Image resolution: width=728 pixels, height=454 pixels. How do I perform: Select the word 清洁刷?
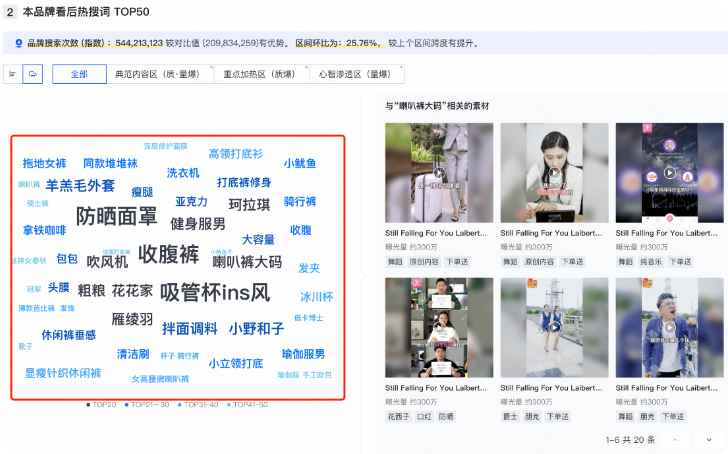(x=133, y=354)
